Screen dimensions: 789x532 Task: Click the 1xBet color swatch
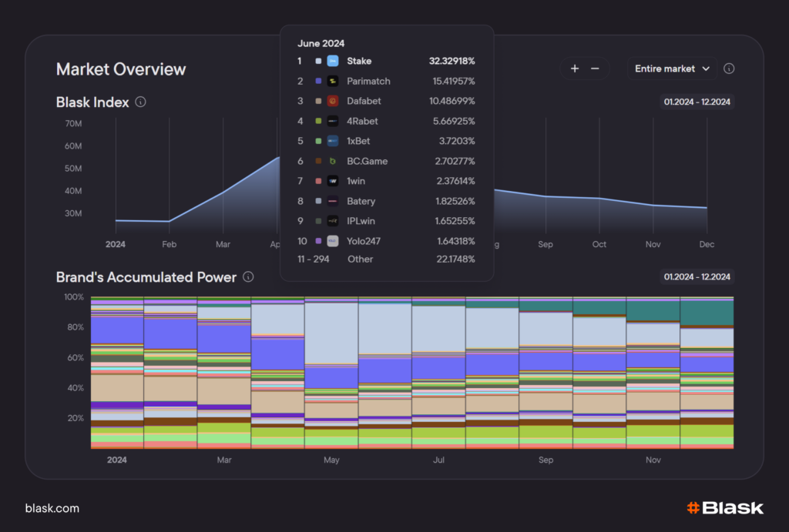coord(318,142)
